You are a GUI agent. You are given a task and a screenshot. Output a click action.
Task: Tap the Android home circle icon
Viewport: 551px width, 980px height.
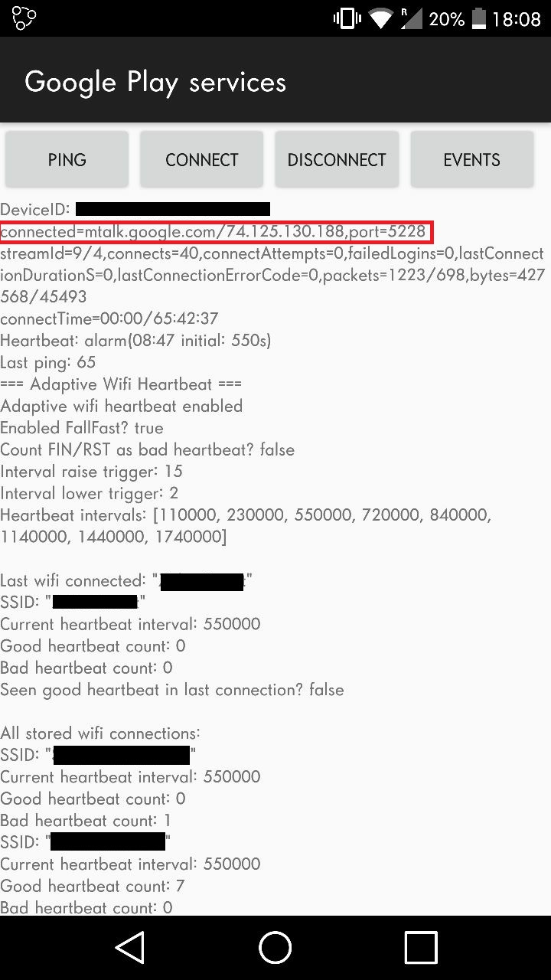[275, 948]
